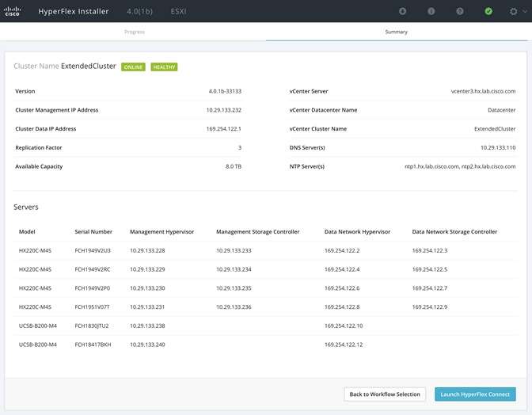Select Datacenter value for vCenter Datacenter Name

501,110
